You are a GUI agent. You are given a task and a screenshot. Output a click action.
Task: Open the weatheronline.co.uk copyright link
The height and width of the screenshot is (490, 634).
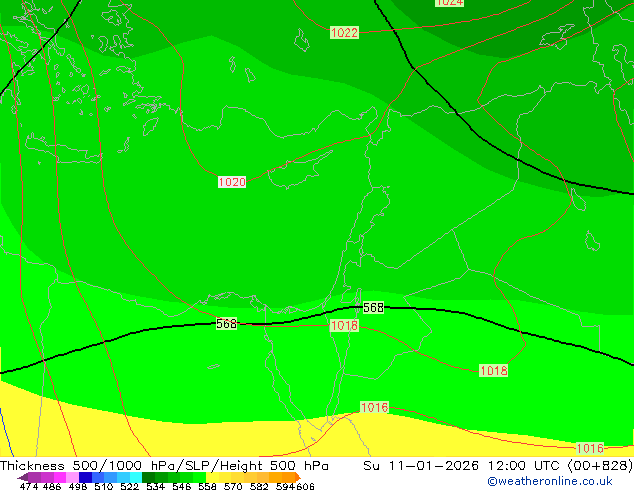[x=549, y=481]
